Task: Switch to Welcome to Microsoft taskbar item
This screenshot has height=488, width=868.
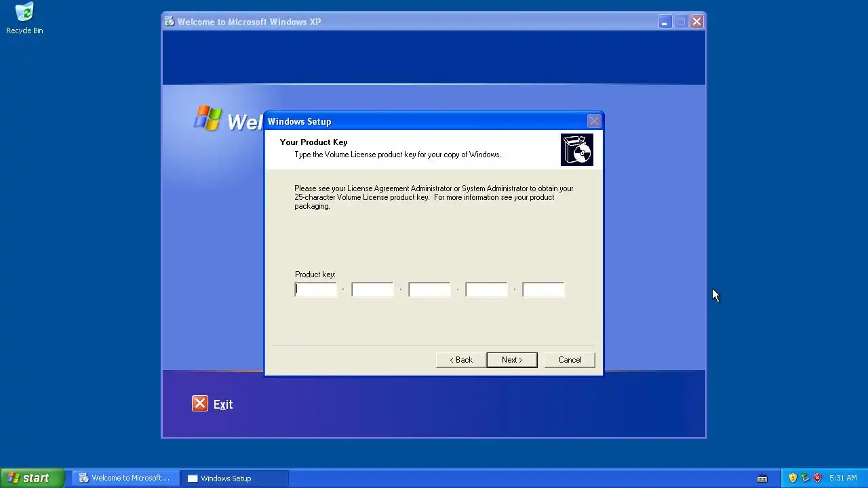Action: coord(126,478)
